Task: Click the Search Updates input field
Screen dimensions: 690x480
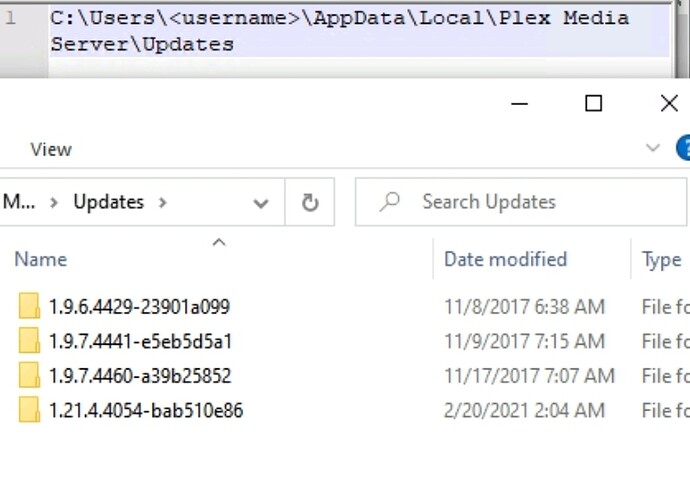Action: tap(521, 202)
